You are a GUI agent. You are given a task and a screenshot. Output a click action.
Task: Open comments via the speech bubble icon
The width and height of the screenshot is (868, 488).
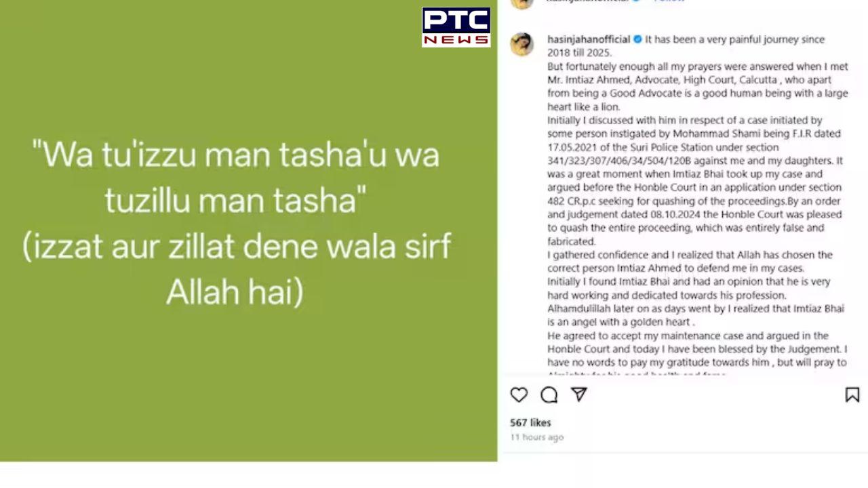(x=549, y=395)
